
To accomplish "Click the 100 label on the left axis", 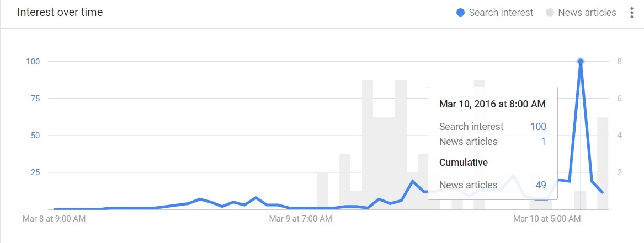I will [33, 61].
